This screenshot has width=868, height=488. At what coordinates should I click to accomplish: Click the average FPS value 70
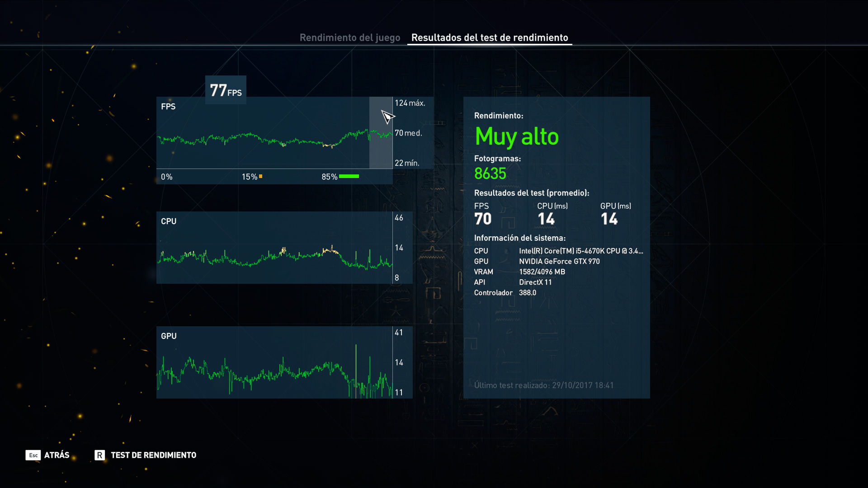coord(483,219)
